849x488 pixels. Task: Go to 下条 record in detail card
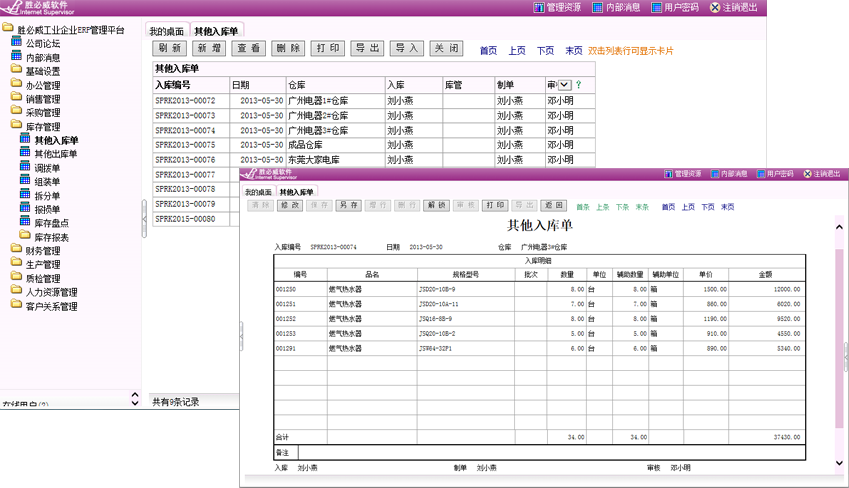(622, 207)
